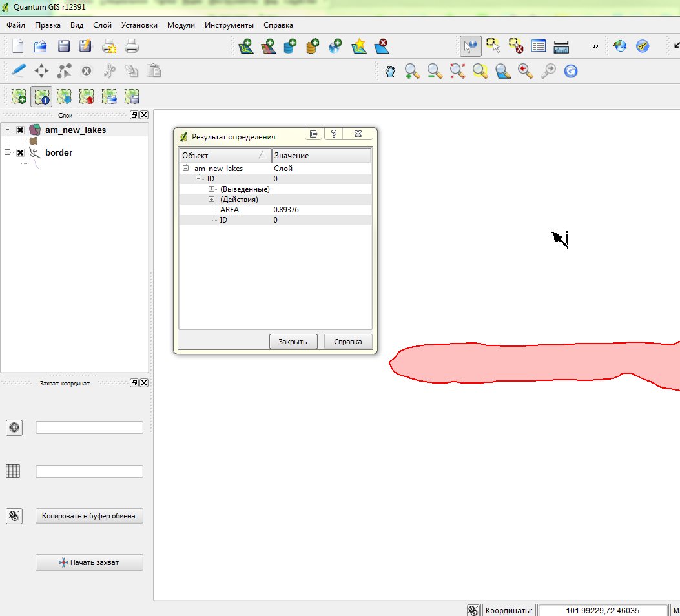Expand the (Действия) node

[212, 200]
